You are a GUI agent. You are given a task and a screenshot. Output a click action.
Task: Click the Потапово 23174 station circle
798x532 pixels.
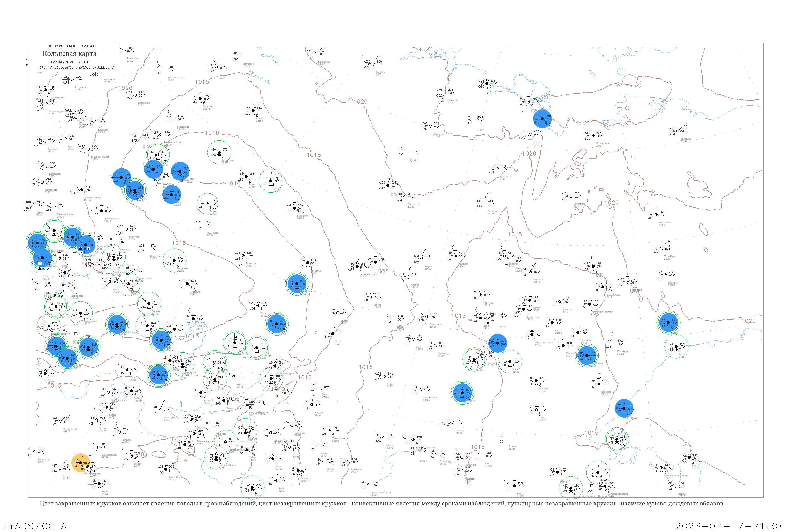(240, 56)
